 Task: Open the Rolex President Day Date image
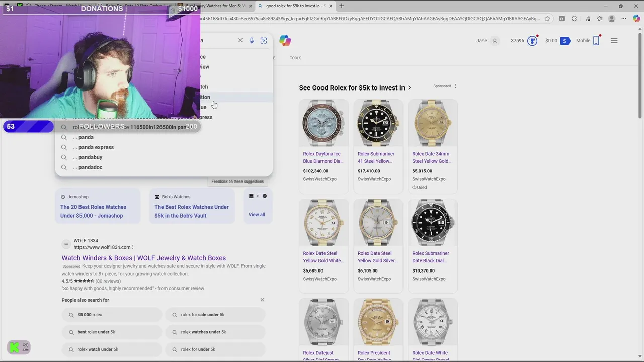click(x=378, y=322)
